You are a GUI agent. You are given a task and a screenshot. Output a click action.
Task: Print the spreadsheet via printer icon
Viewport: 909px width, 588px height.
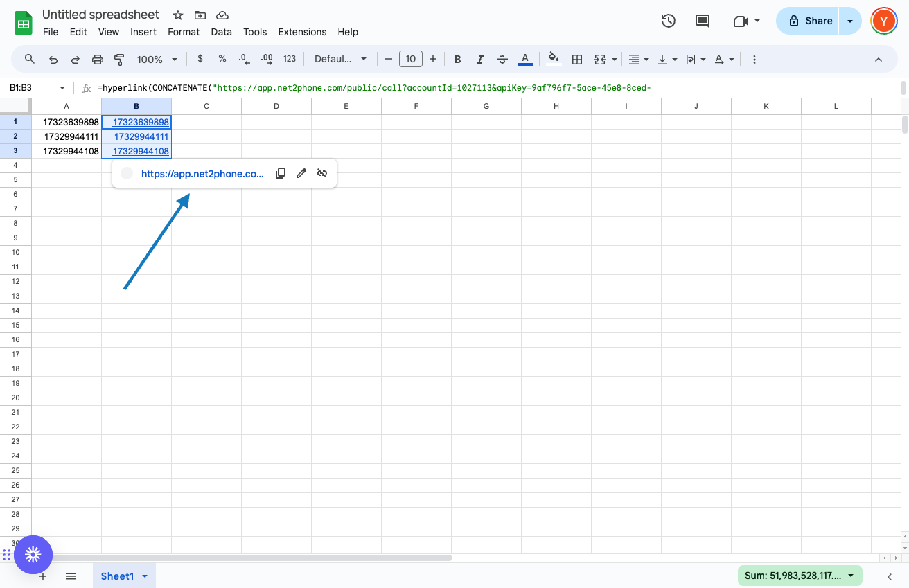98,60
